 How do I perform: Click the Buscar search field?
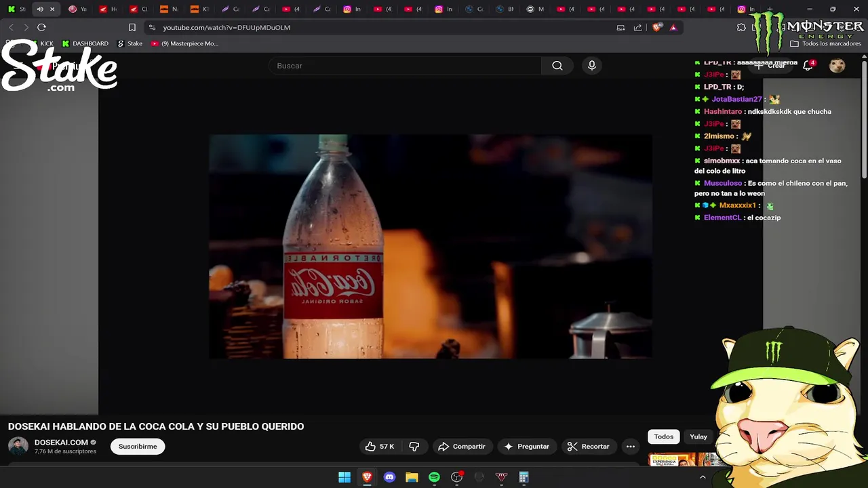405,66
